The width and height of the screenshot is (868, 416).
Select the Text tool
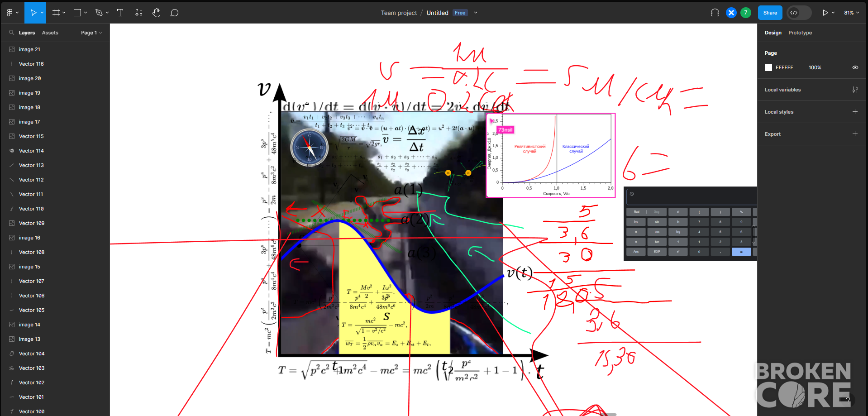[120, 13]
